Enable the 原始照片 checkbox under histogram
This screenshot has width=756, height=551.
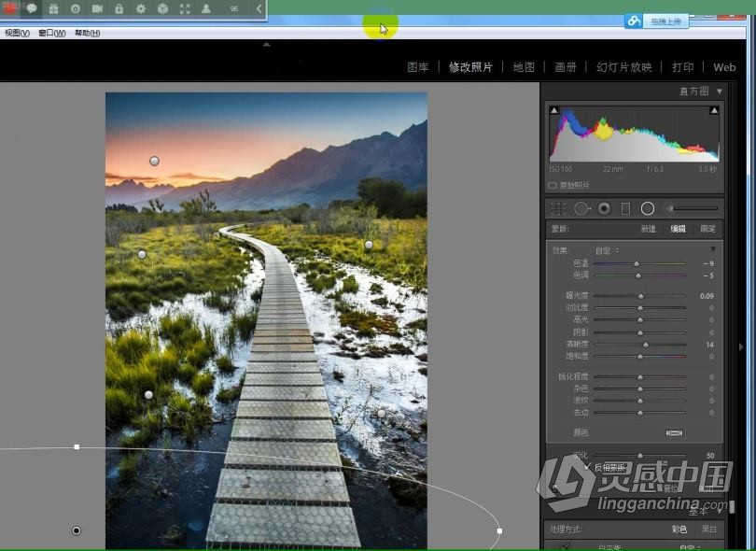tap(553, 185)
